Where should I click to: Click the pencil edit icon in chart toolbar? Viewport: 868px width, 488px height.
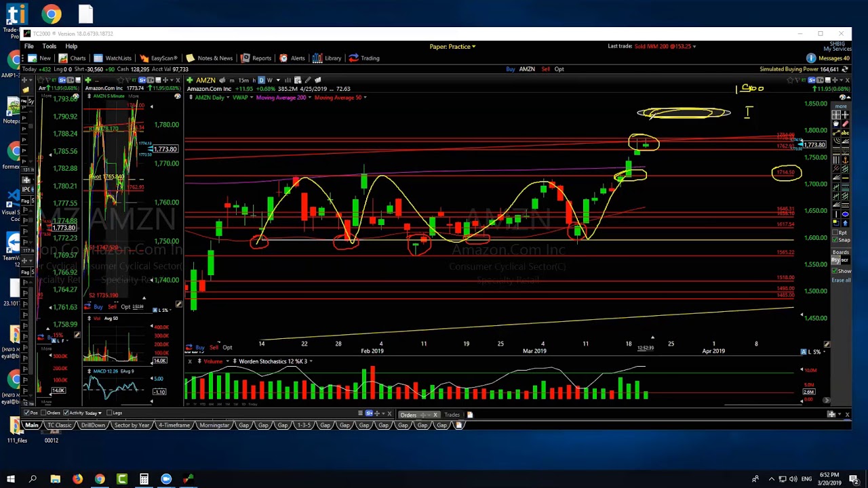[x=307, y=80]
